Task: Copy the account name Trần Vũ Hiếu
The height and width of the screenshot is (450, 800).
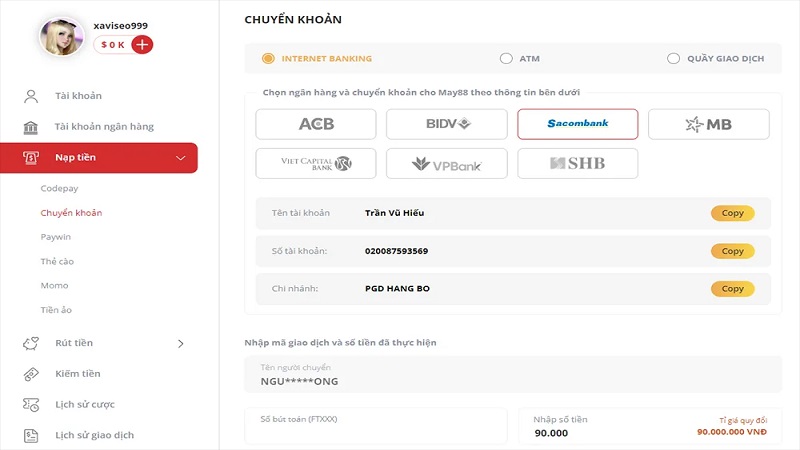Action: click(733, 213)
